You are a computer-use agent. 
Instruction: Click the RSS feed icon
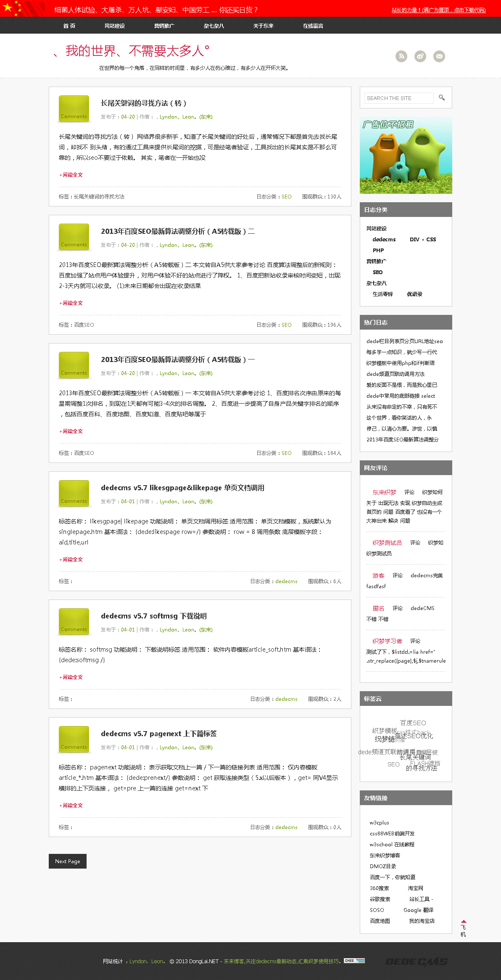[401, 56]
